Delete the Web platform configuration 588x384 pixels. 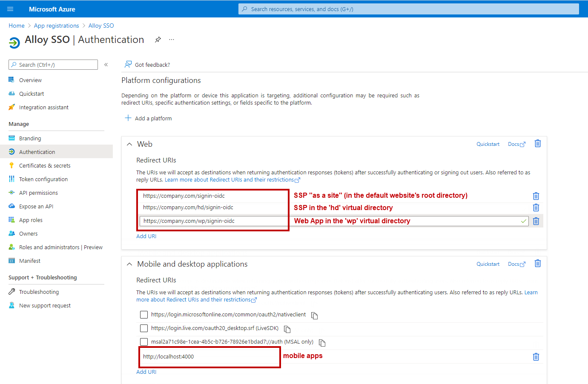click(537, 144)
